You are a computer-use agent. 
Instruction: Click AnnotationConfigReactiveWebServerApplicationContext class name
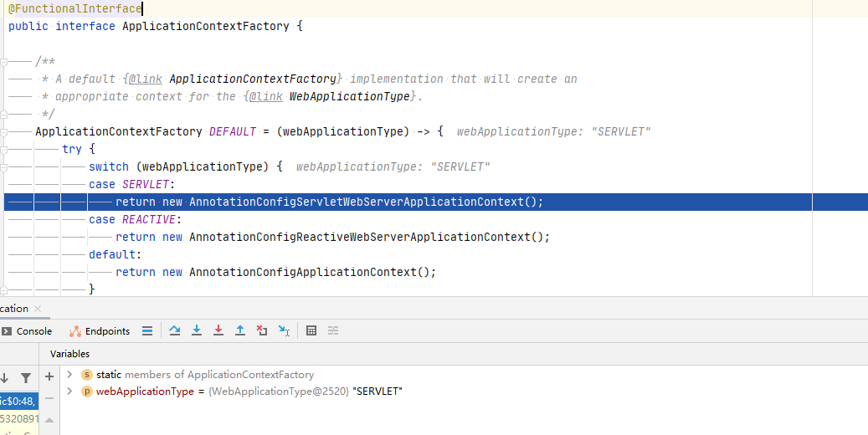coord(359,237)
